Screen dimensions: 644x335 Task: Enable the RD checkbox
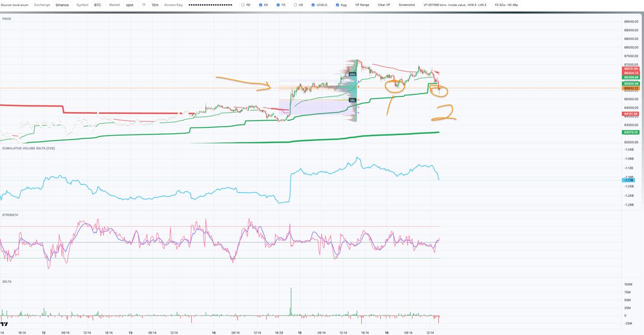[x=243, y=5]
